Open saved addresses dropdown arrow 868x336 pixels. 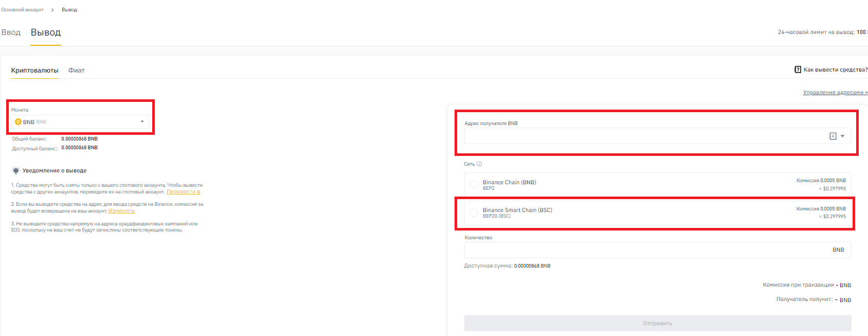842,136
